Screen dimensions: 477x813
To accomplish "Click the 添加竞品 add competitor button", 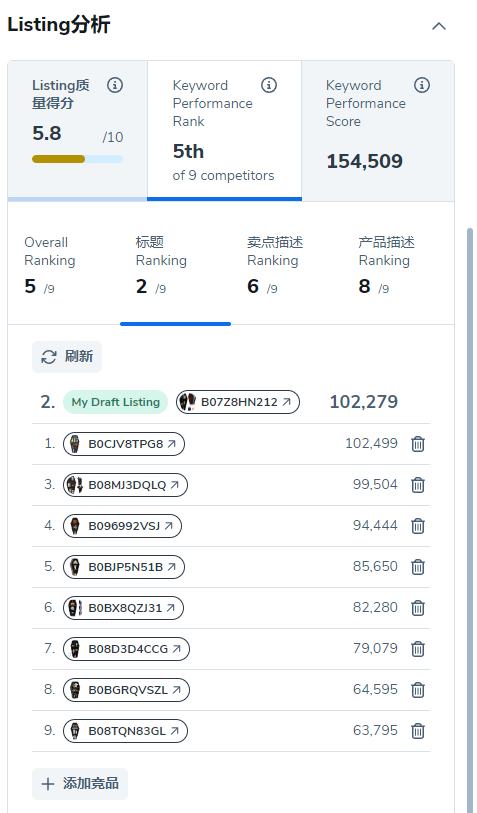I will click(x=80, y=783).
